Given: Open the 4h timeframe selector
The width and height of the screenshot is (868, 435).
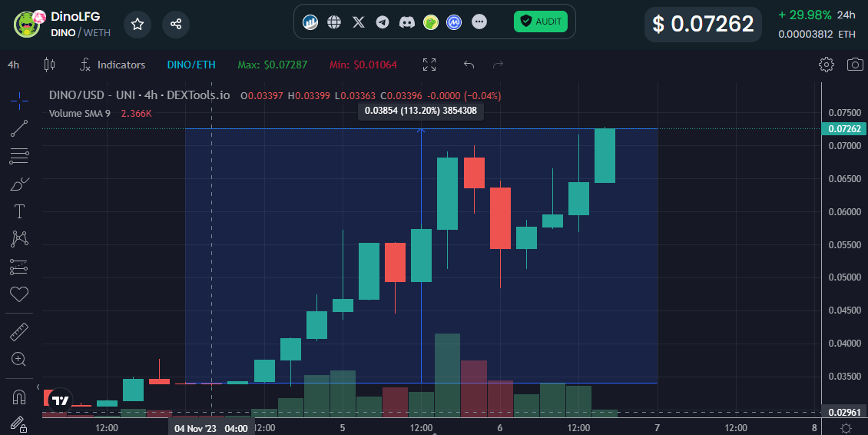Looking at the screenshot, I should point(13,65).
